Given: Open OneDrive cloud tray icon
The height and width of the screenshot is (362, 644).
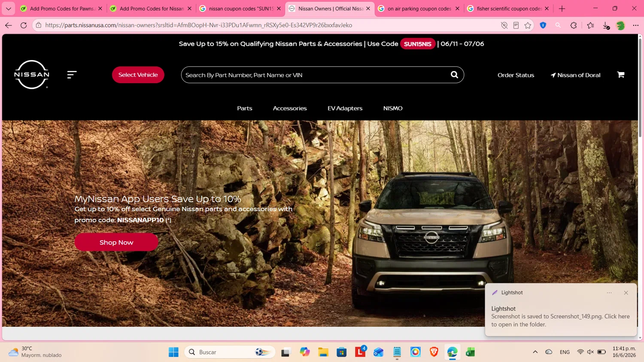Looking at the screenshot, I should click(x=549, y=352).
